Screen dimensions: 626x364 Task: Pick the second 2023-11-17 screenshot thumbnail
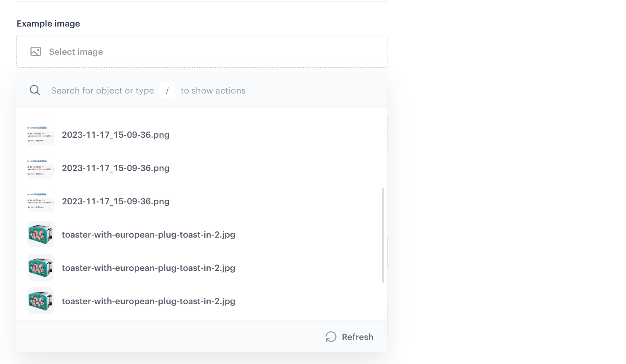[40, 168]
